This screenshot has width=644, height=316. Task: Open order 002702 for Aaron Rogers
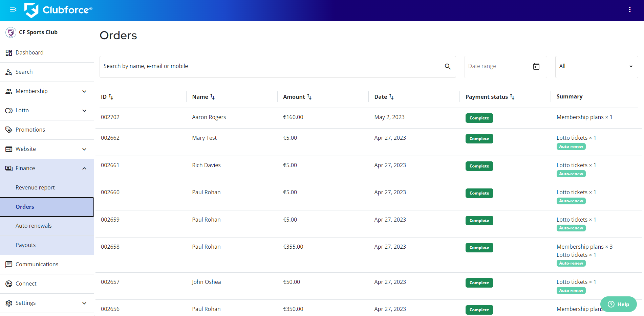tap(110, 117)
